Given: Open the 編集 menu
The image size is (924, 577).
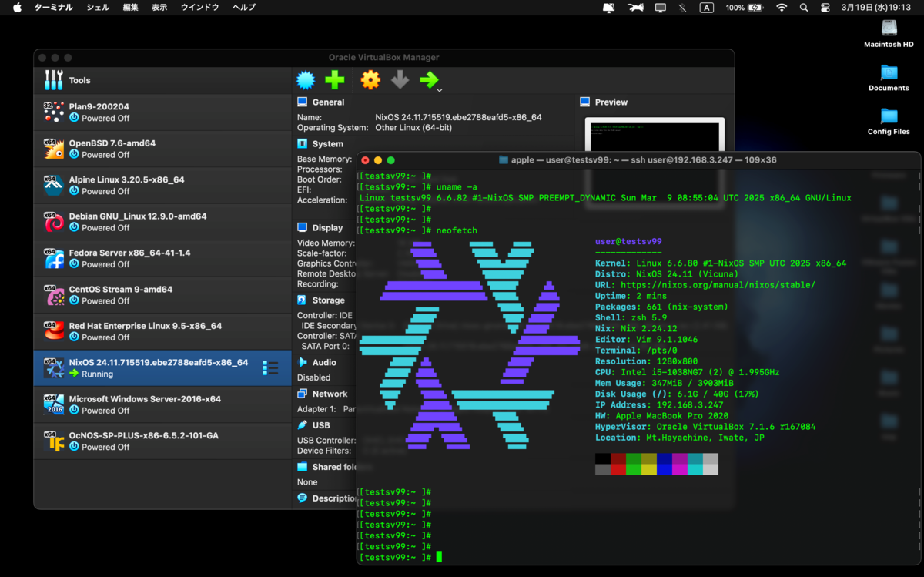Looking at the screenshot, I should [x=131, y=7].
